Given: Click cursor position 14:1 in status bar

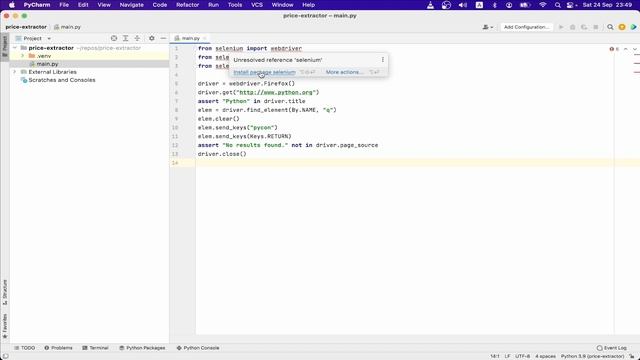Looking at the screenshot, I should [x=495, y=356].
